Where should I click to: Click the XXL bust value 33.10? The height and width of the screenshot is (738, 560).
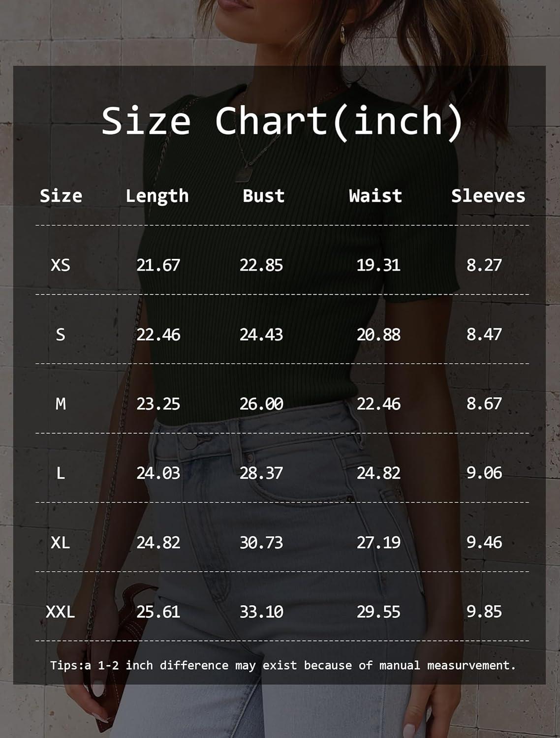click(x=261, y=612)
